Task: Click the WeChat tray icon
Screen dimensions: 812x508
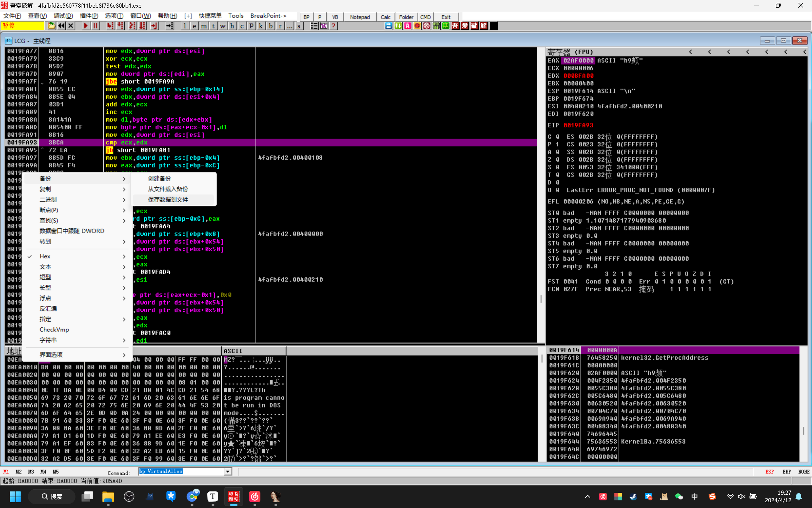Action: [x=679, y=497]
